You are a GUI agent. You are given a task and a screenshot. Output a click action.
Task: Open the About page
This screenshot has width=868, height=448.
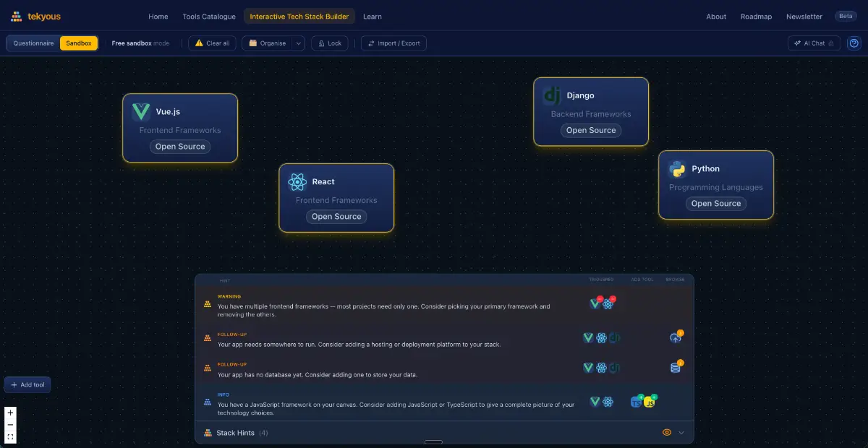click(x=716, y=17)
